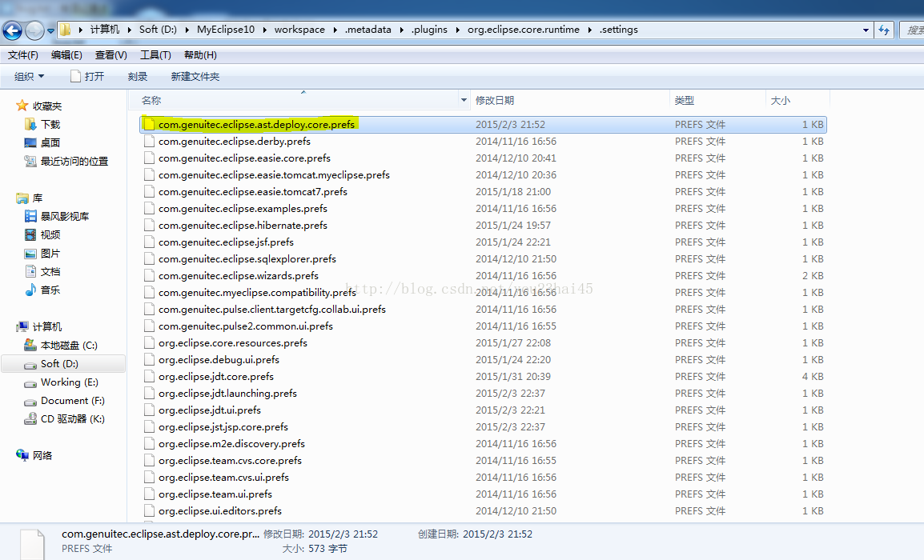This screenshot has width=924, height=560.
Task: Go back with the Back arrow button
Action: (12, 30)
